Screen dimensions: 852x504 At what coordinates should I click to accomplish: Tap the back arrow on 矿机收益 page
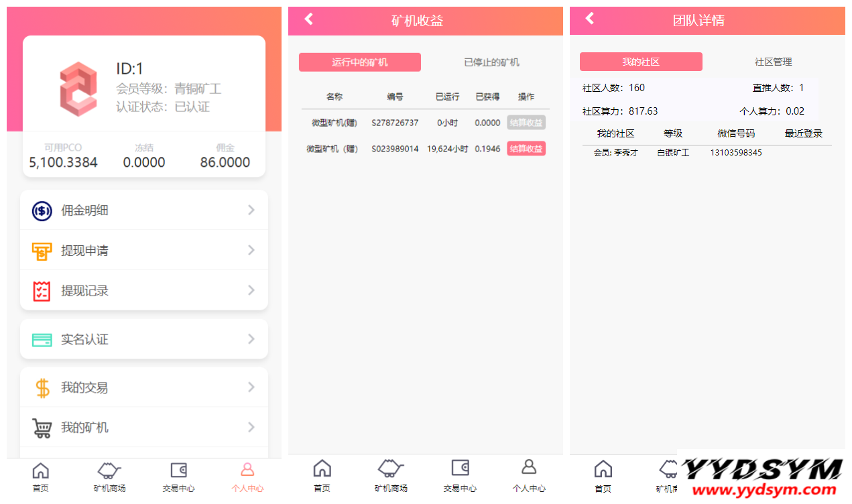pos(308,20)
